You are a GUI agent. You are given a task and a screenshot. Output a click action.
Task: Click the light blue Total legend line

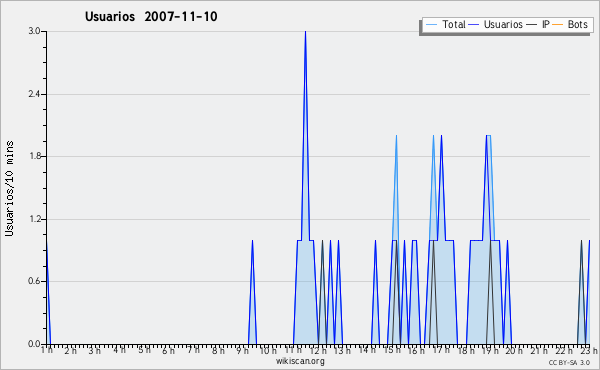coord(431,25)
